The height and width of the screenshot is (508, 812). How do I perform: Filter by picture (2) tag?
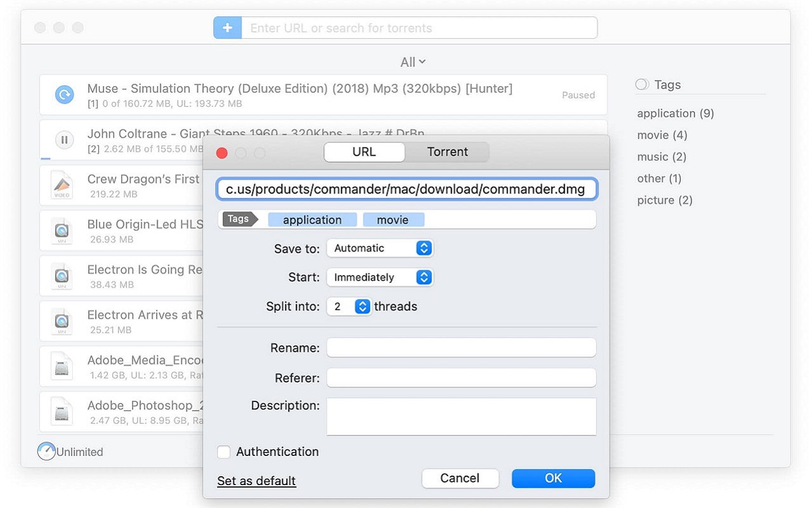click(665, 200)
